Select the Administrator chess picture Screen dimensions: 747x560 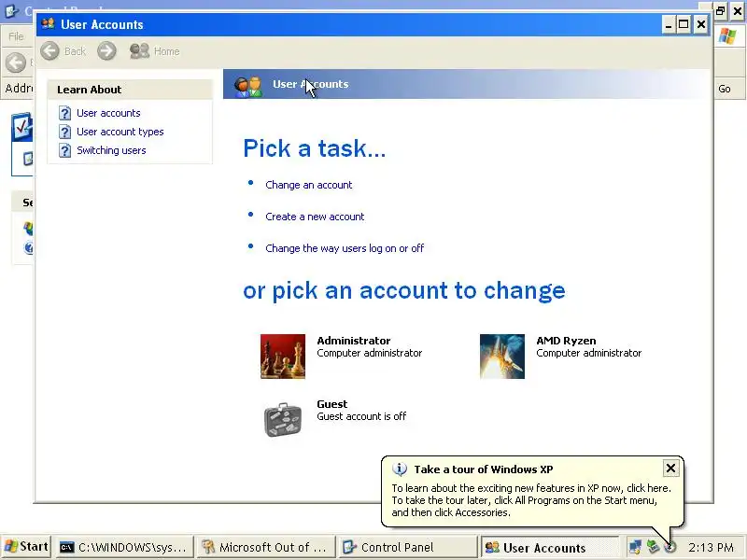(x=283, y=357)
